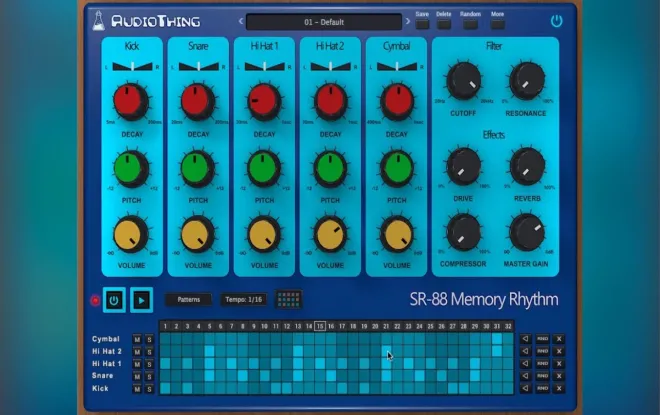The height and width of the screenshot is (415, 660).
Task: Click the Random preset button
Action: click(x=470, y=24)
